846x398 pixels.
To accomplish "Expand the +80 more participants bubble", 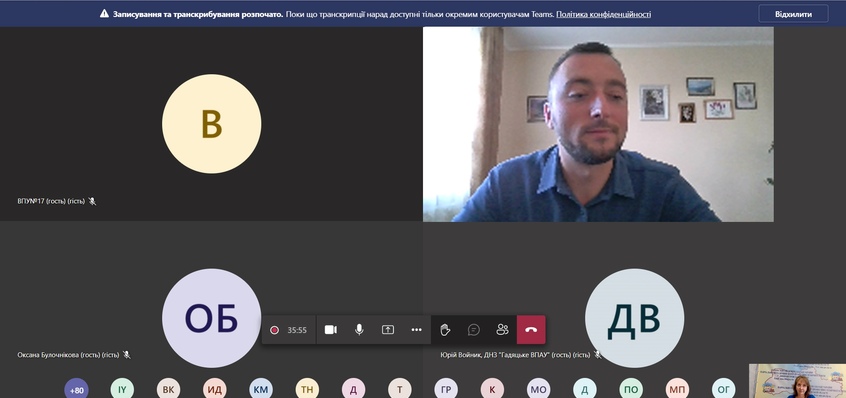I will click(76, 389).
